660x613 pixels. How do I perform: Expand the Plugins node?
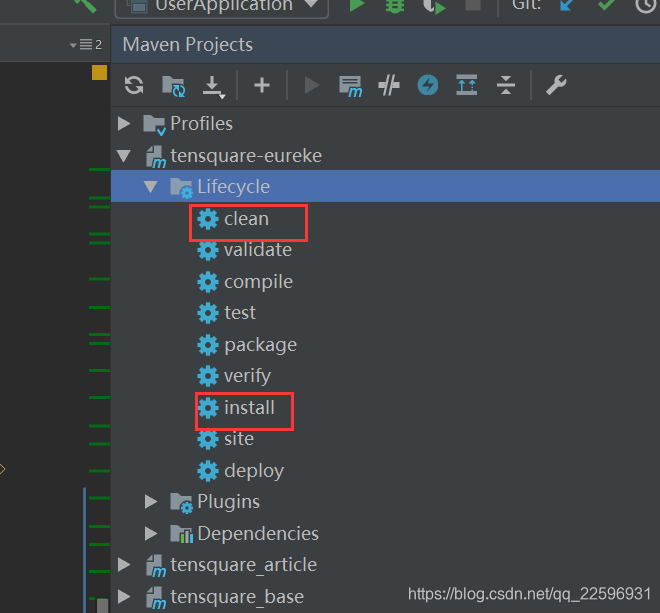[x=150, y=501]
